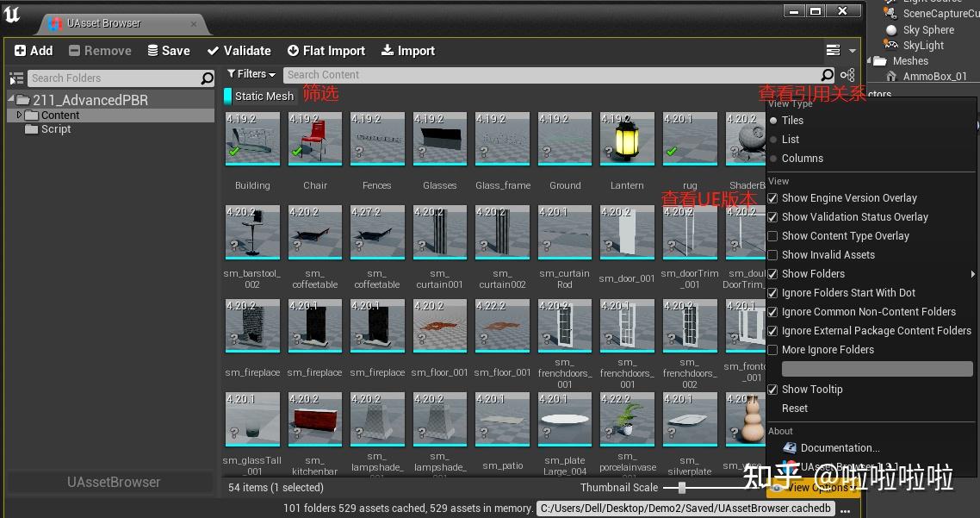This screenshot has width=980, height=518.
Task: Select the Lantern asset thumbnail
Action: [x=628, y=138]
